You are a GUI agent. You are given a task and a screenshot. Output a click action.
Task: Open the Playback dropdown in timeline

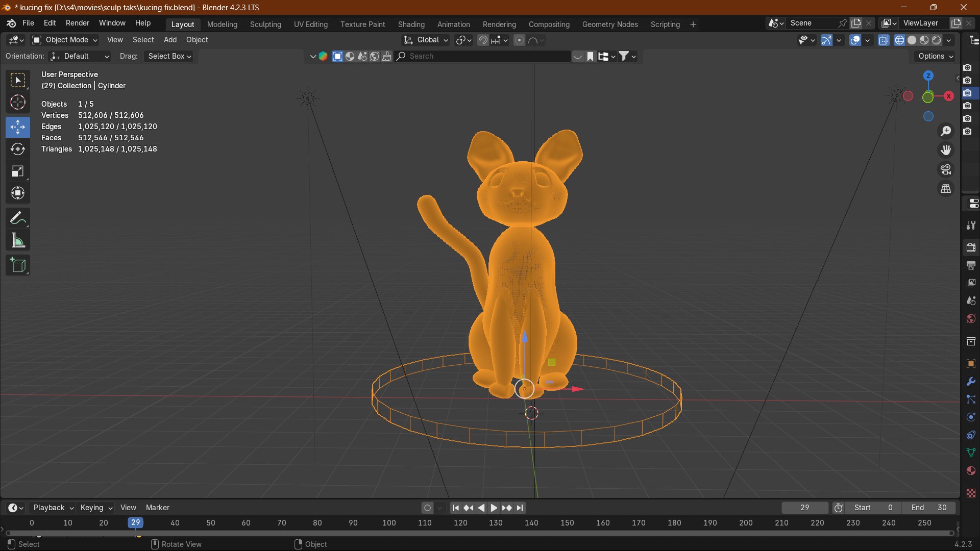click(53, 508)
